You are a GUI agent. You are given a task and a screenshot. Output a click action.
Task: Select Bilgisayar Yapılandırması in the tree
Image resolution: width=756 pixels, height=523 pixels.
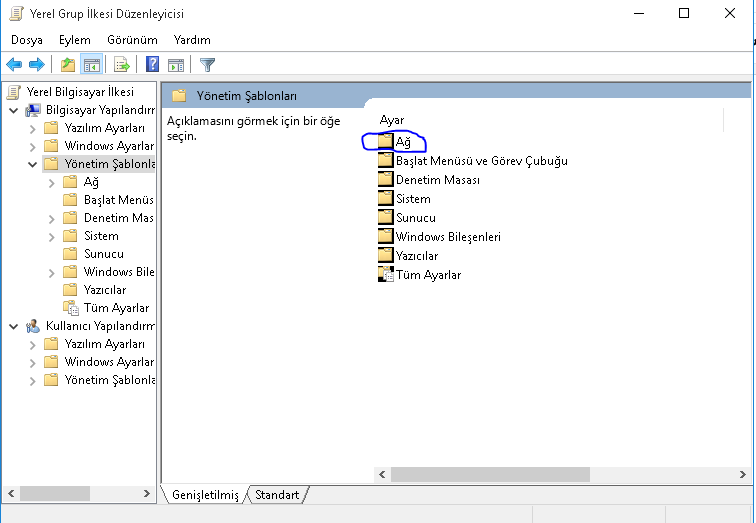pos(100,110)
